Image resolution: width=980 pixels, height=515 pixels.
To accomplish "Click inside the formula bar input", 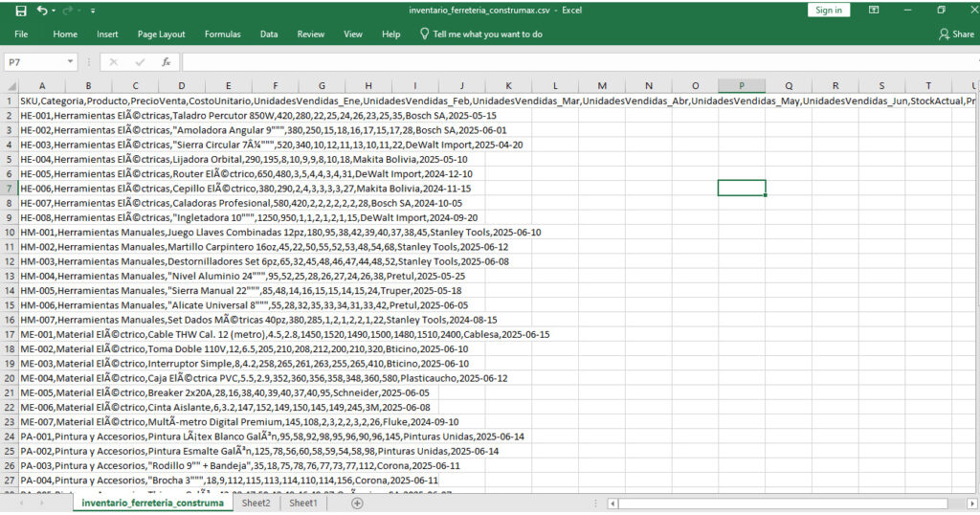I will tap(574, 61).
